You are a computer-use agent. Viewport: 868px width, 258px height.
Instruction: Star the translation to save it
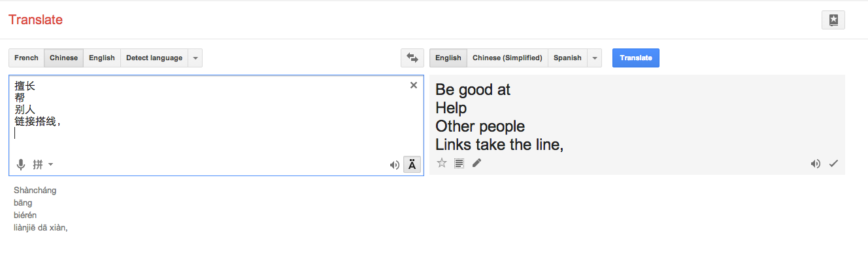click(x=441, y=163)
